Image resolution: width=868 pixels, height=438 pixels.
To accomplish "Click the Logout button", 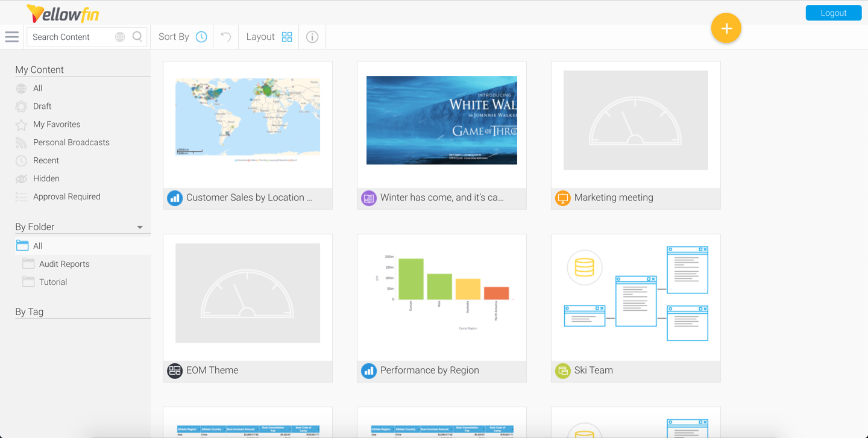I will point(834,13).
